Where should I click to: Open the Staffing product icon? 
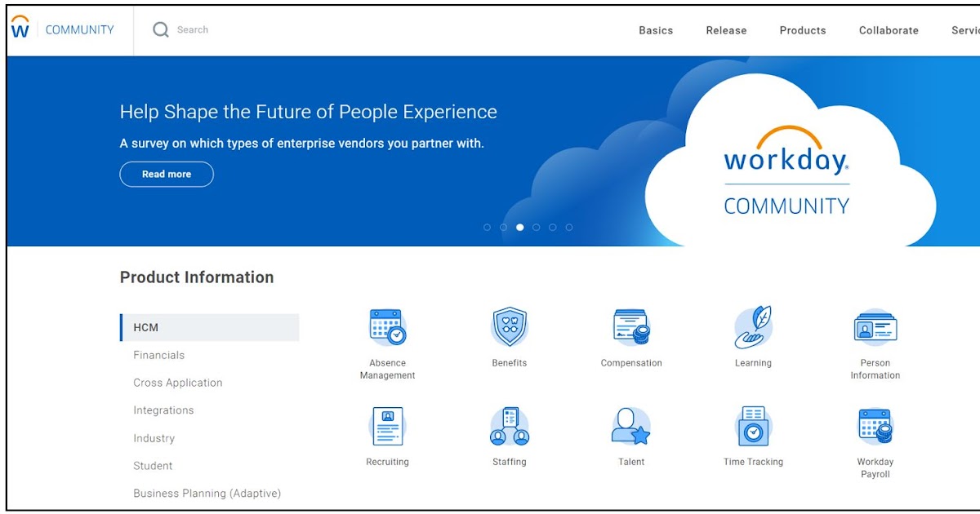coord(509,424)
